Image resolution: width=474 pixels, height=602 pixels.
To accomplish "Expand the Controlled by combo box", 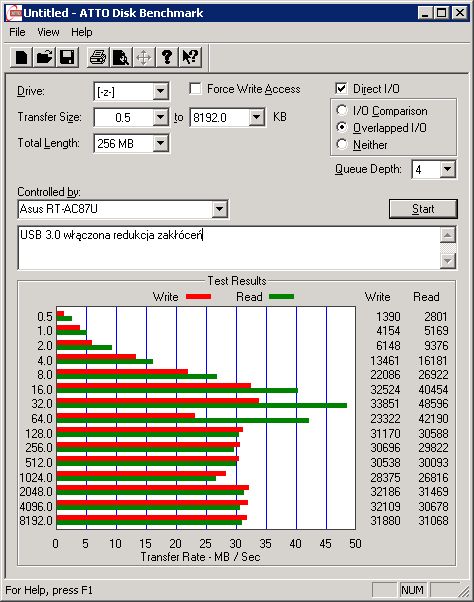I will [219, 209].
